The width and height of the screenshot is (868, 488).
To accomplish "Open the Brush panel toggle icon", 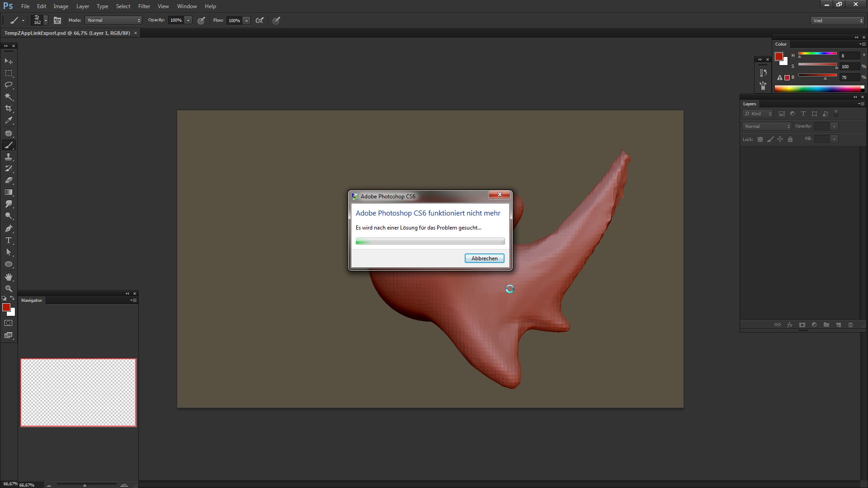I will pyautogui.click(x=57, y=20).
